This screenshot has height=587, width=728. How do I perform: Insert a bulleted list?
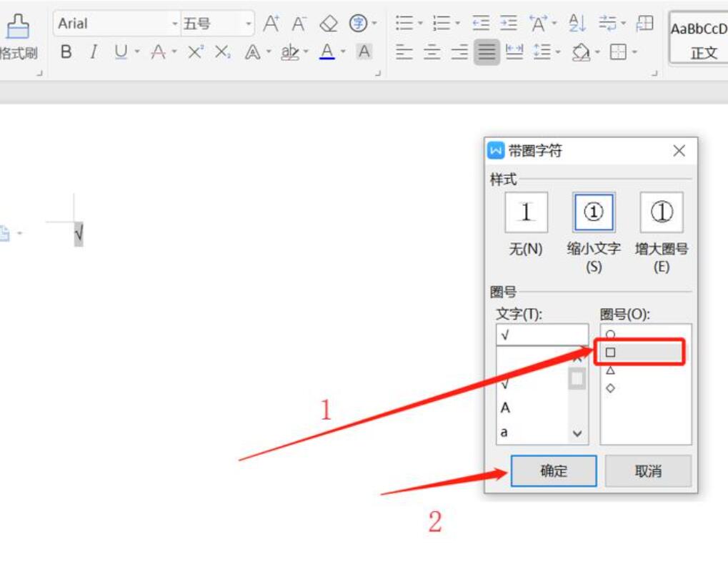click(x=404, y=23)
